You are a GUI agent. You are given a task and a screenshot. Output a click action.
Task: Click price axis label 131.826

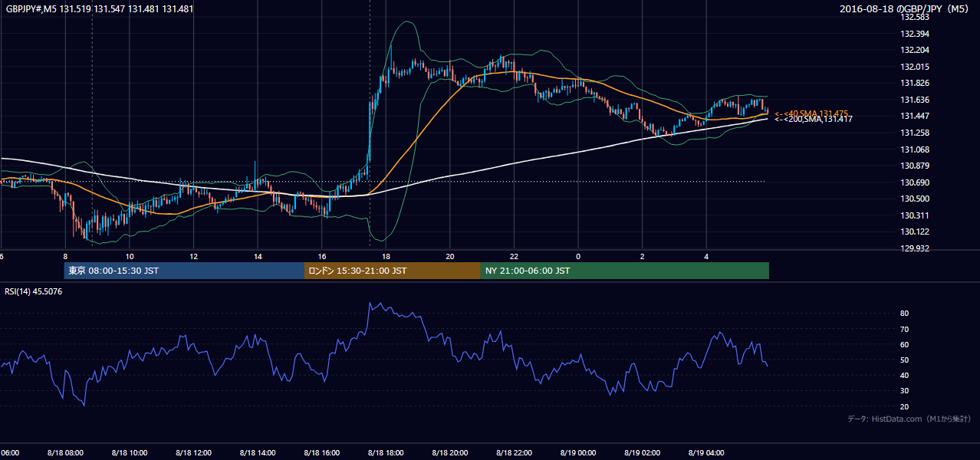(913, 84)
